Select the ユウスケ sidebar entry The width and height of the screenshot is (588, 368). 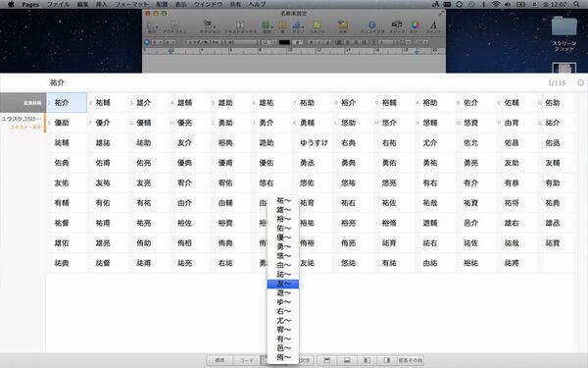pos(22,123)
